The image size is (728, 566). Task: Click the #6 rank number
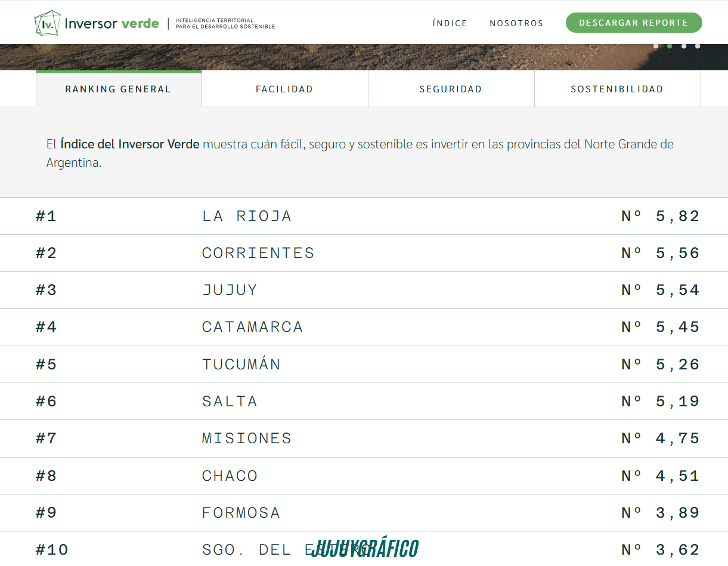46,401
